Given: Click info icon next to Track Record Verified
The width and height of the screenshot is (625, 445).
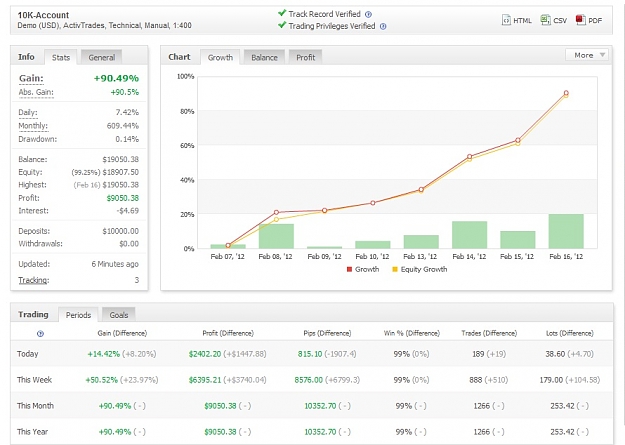Looking at the screenshot, I should tap(368, 14).
